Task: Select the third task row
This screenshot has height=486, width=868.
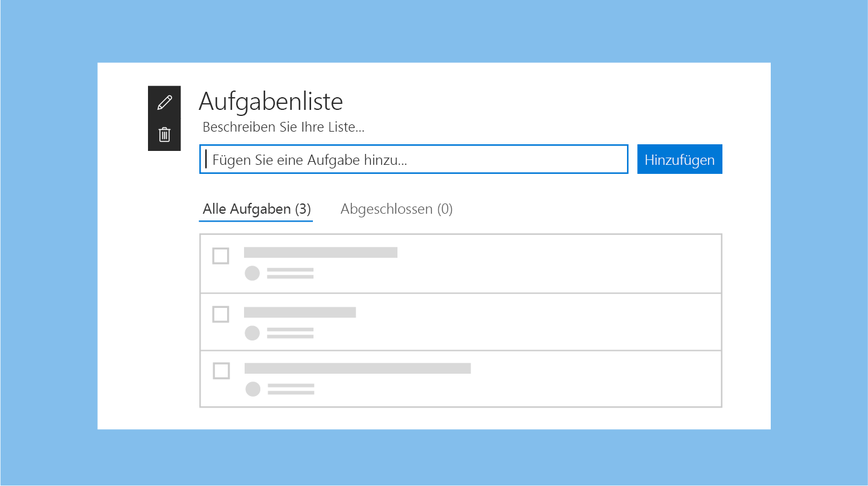Action: coord(461,379)
